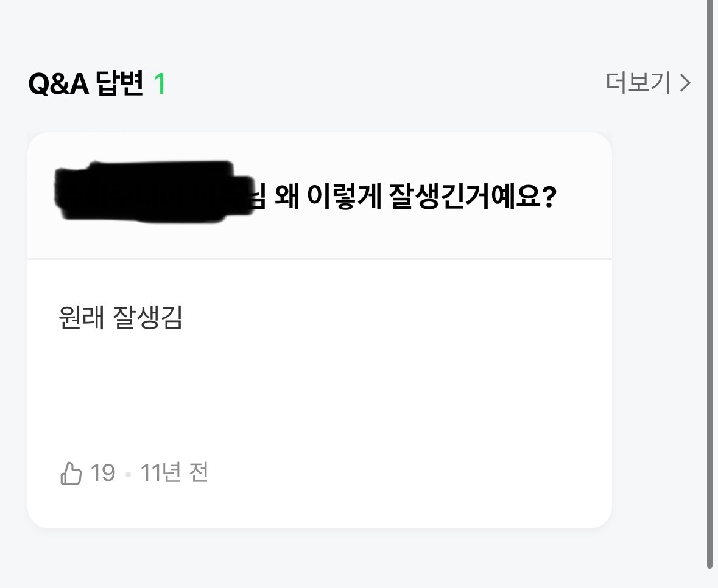This screenshot has height=588, width=718.
Task: Click the green answer count 1
Action: tap(160, 84)
